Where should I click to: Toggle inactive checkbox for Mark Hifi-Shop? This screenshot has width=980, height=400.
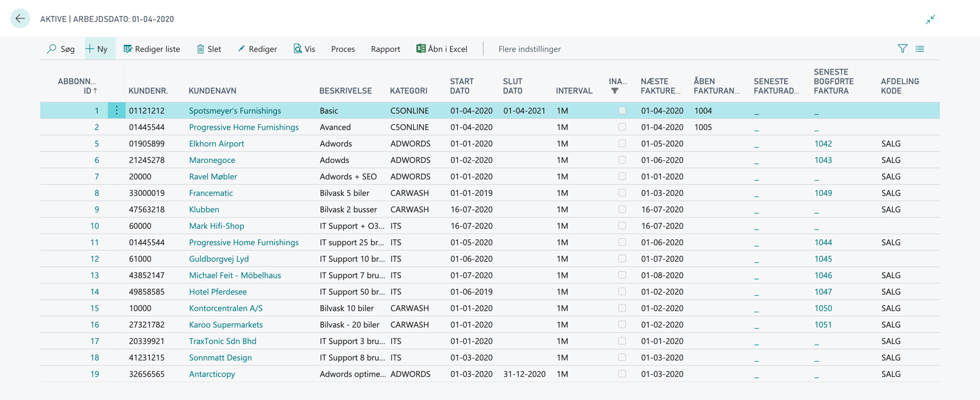pyautogui.click(x=622, y=226)
